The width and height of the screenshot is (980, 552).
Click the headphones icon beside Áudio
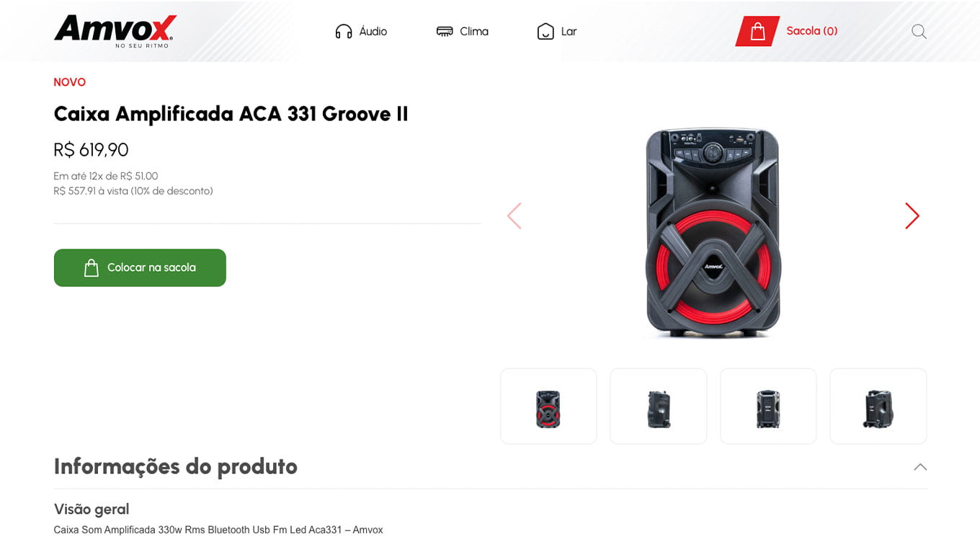pyautogui.click(x=344, y=32)
